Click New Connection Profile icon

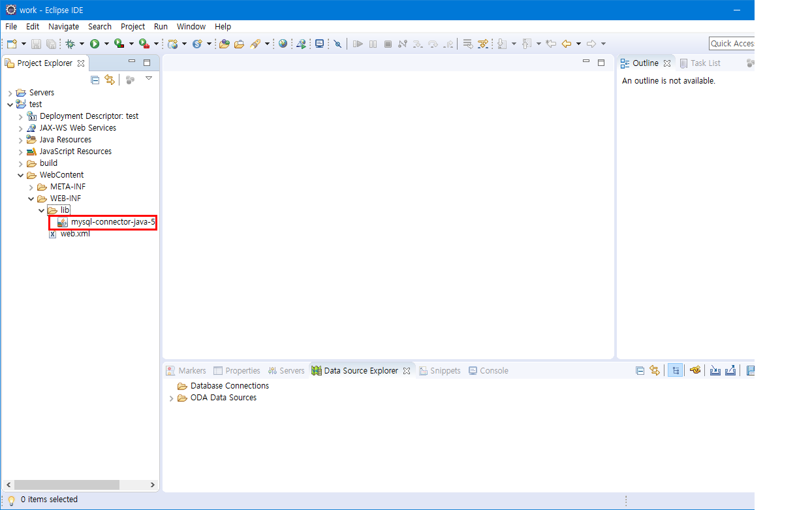click(696, 370)
